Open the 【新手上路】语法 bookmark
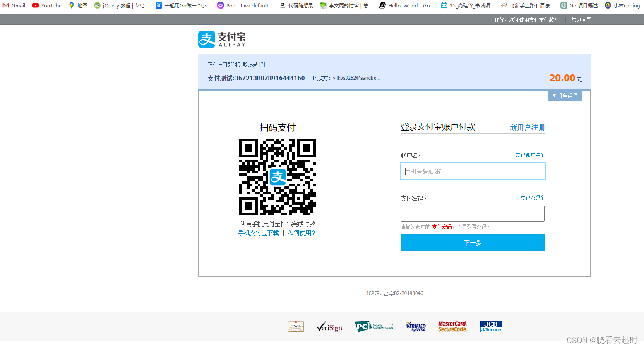This screenshot has width=644, height=348. coord(527,5)
